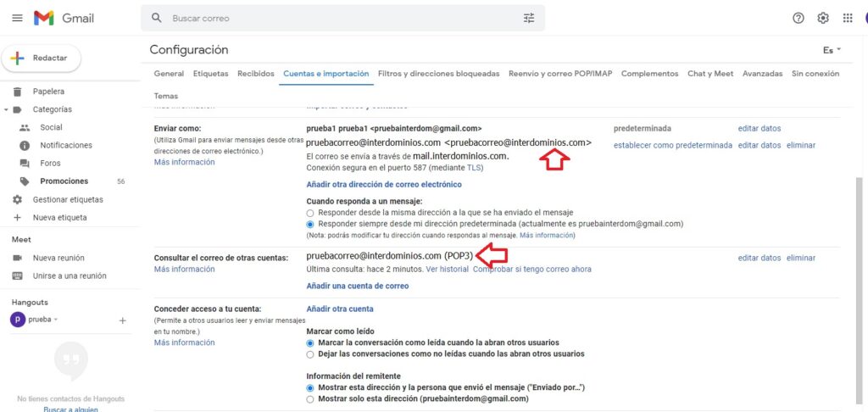Click eliminar for interdominios send-as address
Viewport: 868px width, 412px height.
pos(801,145)
